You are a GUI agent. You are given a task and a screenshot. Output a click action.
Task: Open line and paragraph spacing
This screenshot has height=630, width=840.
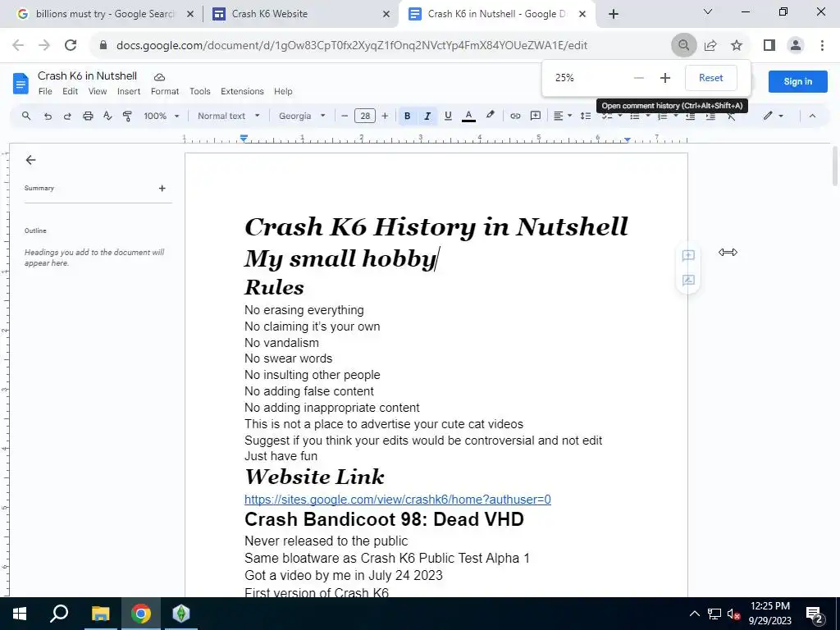pos(586,116)
